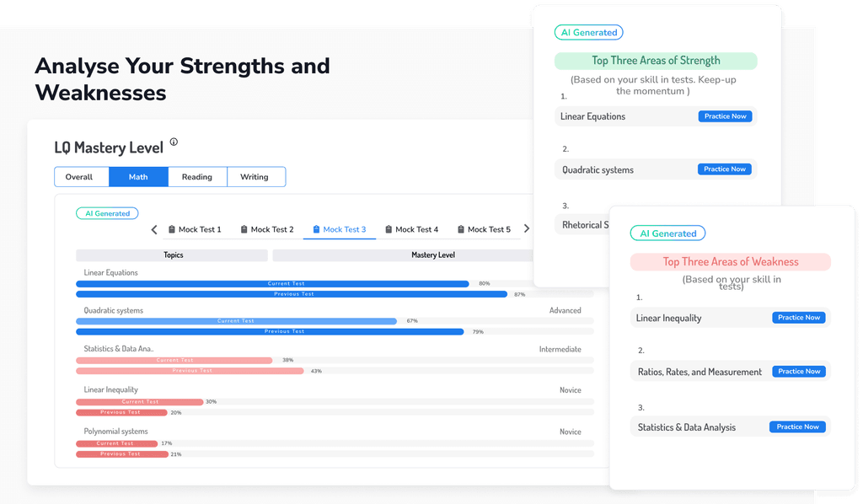Click Practice Now for Statistics & Data Analysis
The image size is (863, 504).
tap(797, 426)
